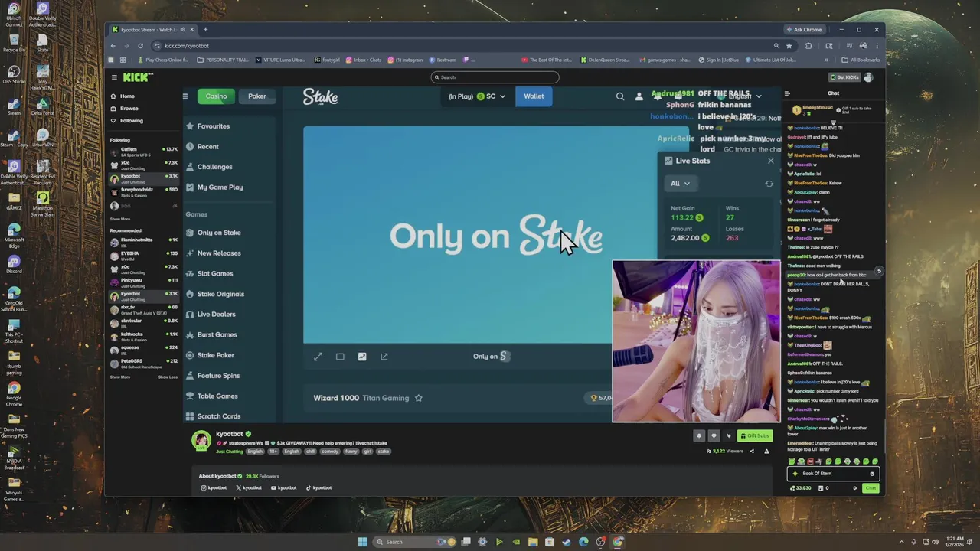Click the share icon next to viewer count
The image size is (980, 551).
[752, 452]
